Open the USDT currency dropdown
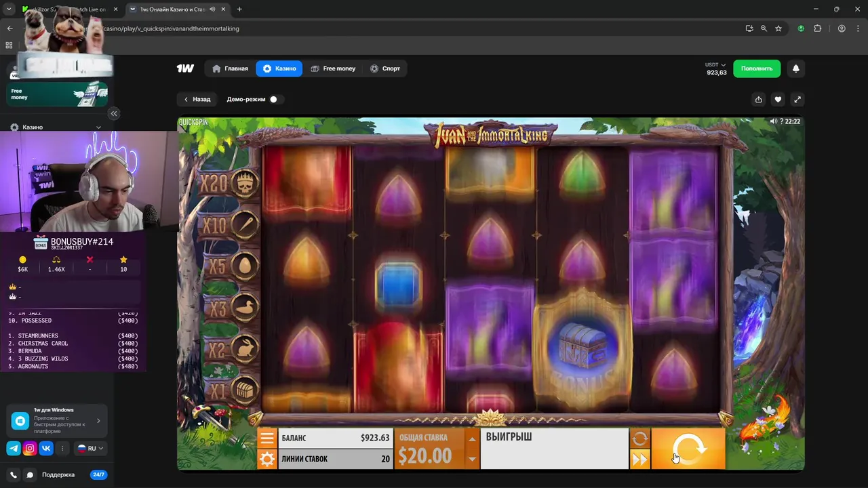The width and height of the screenshot is (868, 488). tap(716, 65)
